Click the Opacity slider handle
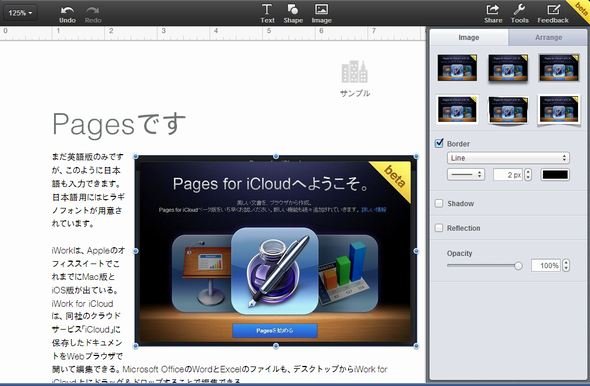Screen dimensions: 590x386 tap(518, 266)
